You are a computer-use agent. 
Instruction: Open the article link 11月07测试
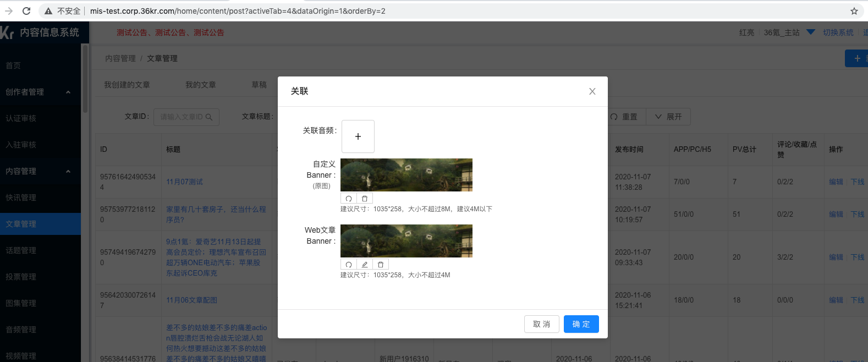(184, 182)
